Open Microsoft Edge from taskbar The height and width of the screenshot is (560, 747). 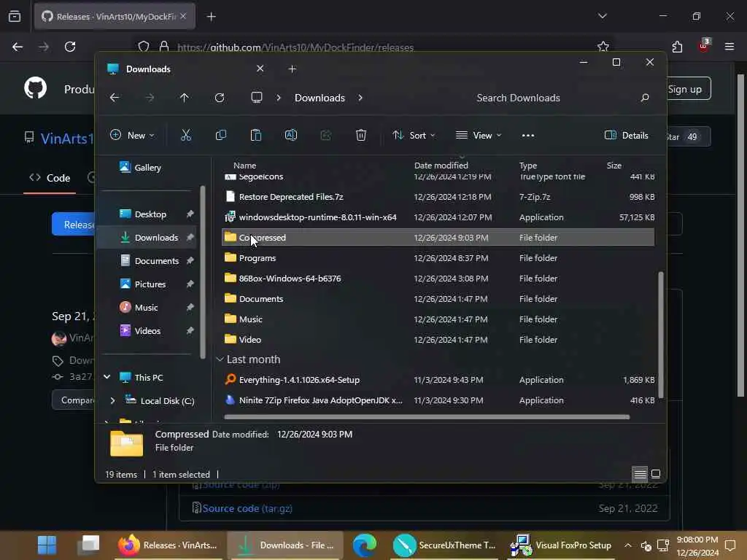tap(365, 545)
